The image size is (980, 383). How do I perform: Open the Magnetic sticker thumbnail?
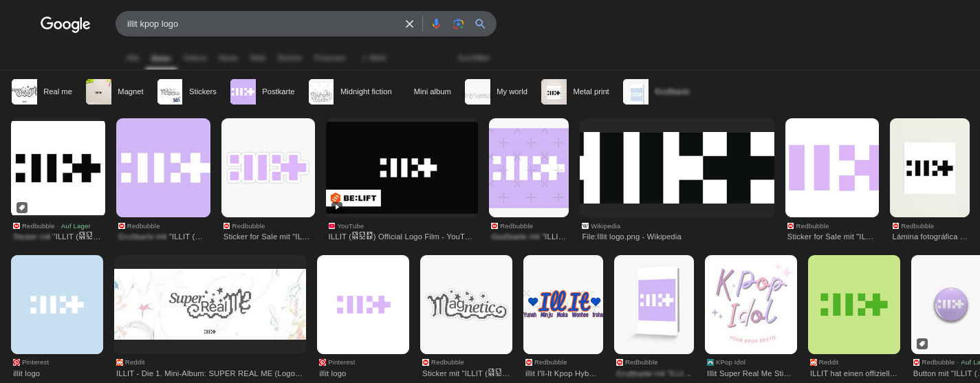click(466, 305)
